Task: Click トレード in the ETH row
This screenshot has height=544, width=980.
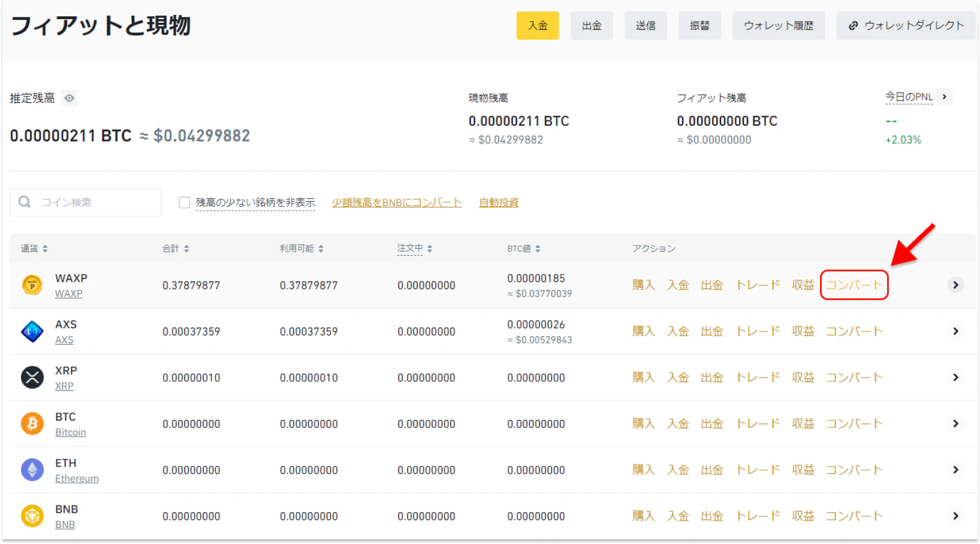Action: pos(758,470)
